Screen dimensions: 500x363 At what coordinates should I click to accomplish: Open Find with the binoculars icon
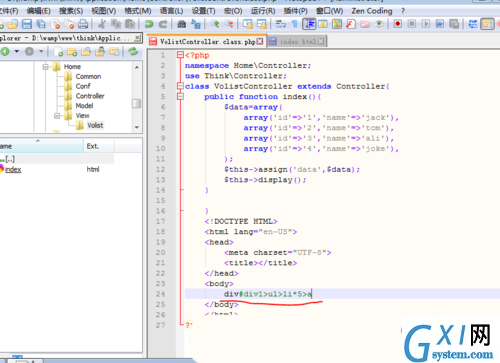[x=182, y=24]
